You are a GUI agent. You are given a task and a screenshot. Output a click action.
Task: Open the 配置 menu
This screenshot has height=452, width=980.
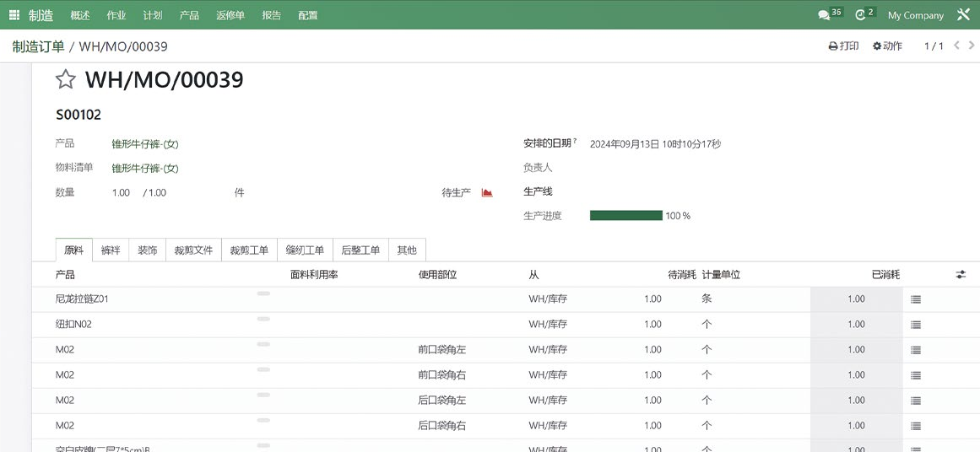pos(307,15)
